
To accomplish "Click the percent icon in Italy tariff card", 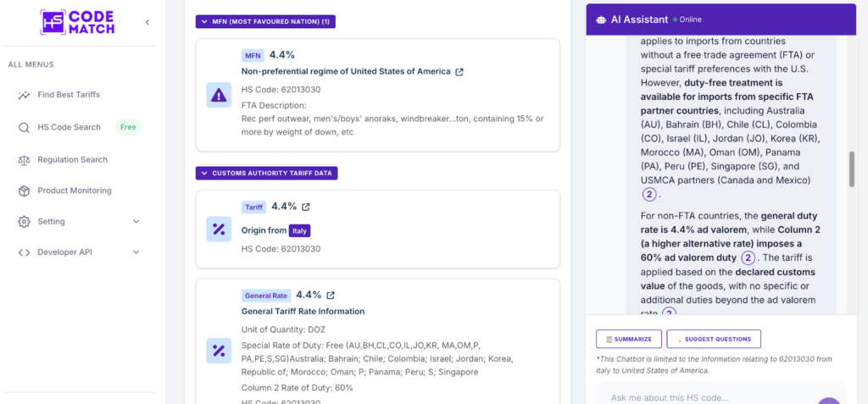I will click(219, 229).
